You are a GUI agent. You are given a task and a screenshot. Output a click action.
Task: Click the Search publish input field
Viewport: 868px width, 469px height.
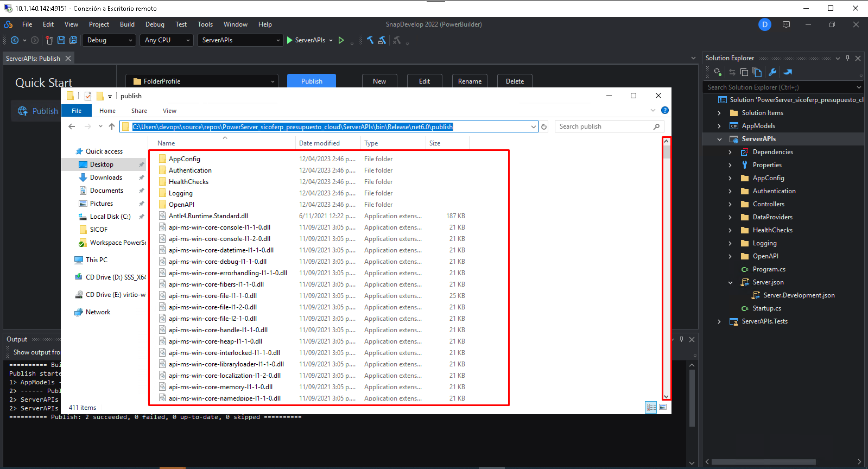[x=604, y=126]
